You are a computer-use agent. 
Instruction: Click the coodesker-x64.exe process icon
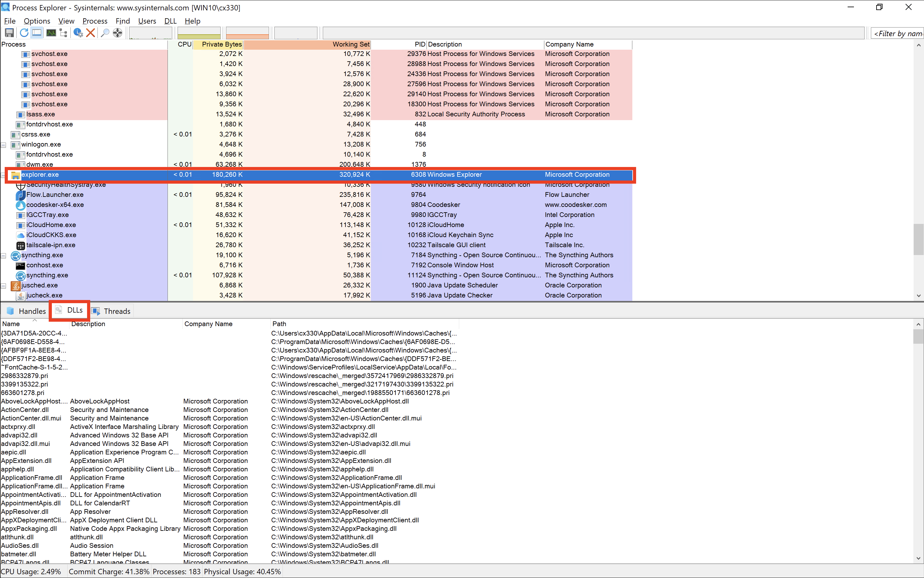click(x=21, y=205)
